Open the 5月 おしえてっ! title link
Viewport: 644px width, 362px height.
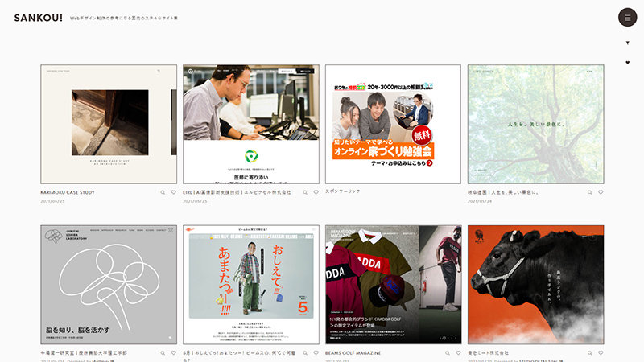click(x=239, y=356)
